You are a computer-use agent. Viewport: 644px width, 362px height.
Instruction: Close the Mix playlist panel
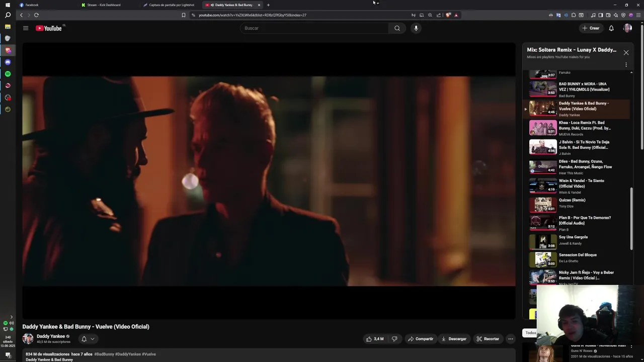[x=626, y=52]
